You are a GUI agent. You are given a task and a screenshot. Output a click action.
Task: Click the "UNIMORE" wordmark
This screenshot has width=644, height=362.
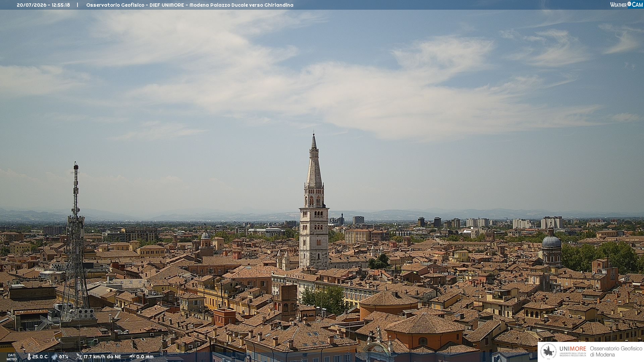coord(573,349)
